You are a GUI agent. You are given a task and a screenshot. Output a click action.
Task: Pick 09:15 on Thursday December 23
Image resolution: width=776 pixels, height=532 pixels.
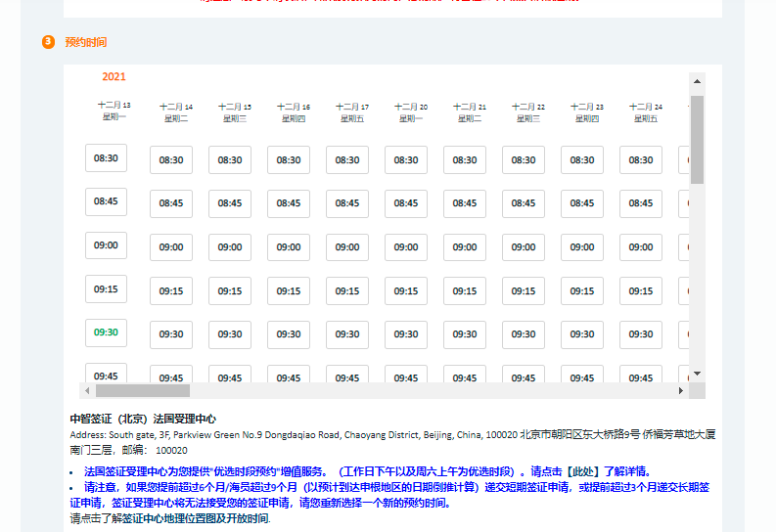(x=582, y=291)
